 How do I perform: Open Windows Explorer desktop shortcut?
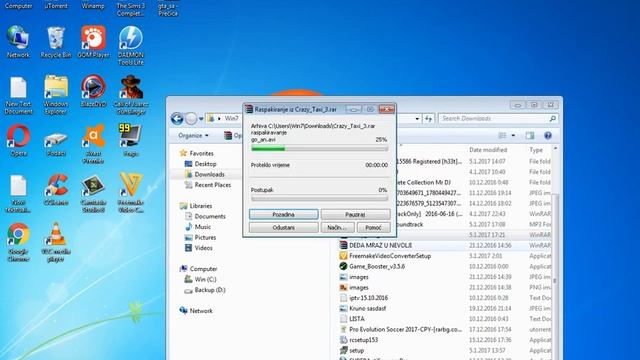56,95
